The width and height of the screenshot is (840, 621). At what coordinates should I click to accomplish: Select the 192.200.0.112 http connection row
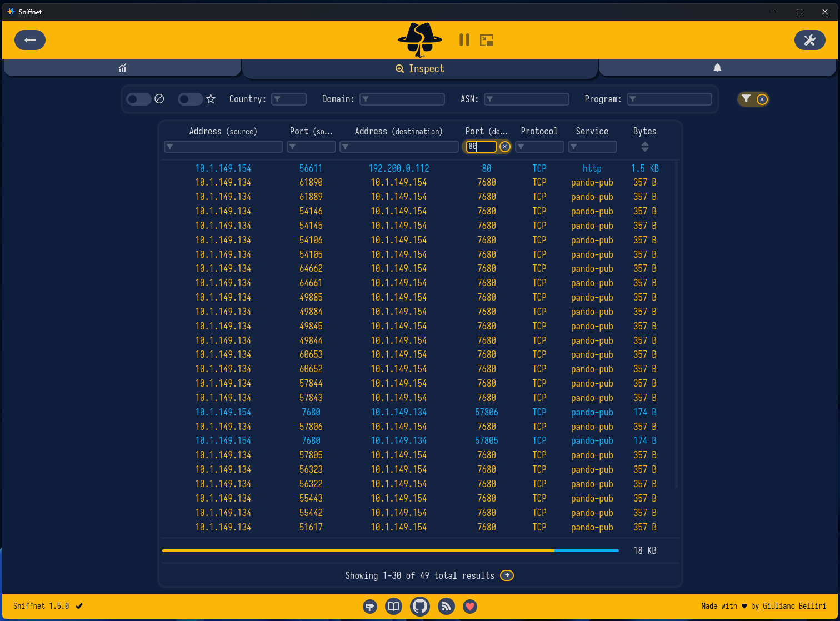[419, 168]
